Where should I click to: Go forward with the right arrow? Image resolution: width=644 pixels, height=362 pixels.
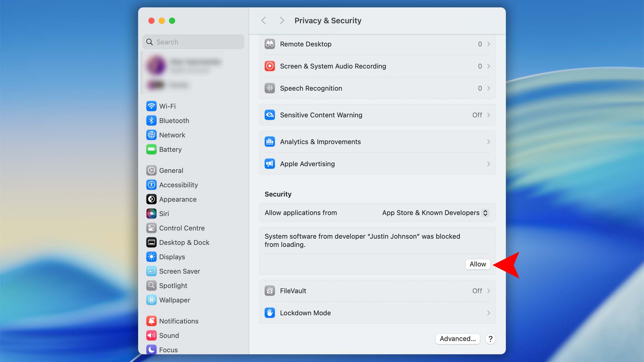(282, 21)
